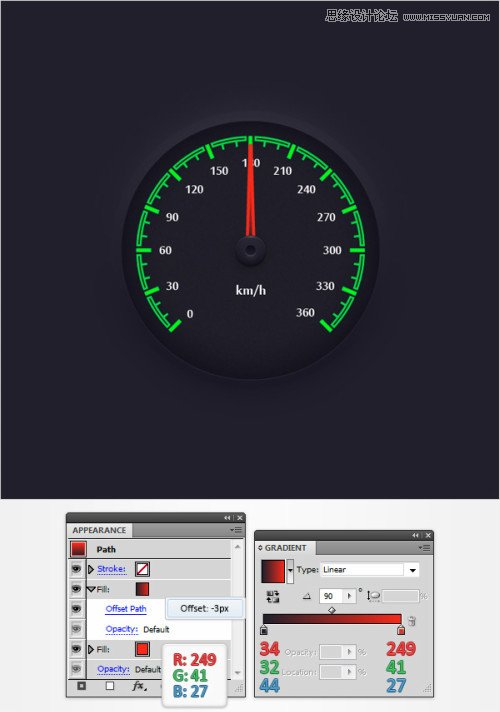Click the gradient aspect ratio icon
500x712 pixels.
click(373, 596)
